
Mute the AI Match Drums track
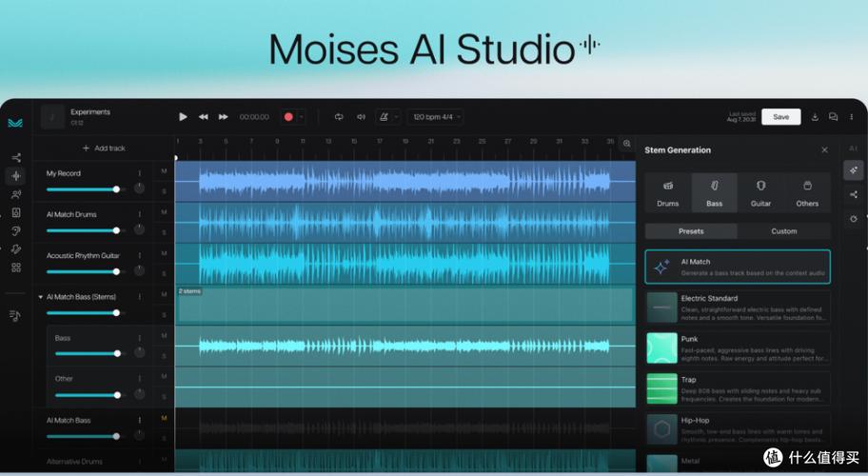164,212
